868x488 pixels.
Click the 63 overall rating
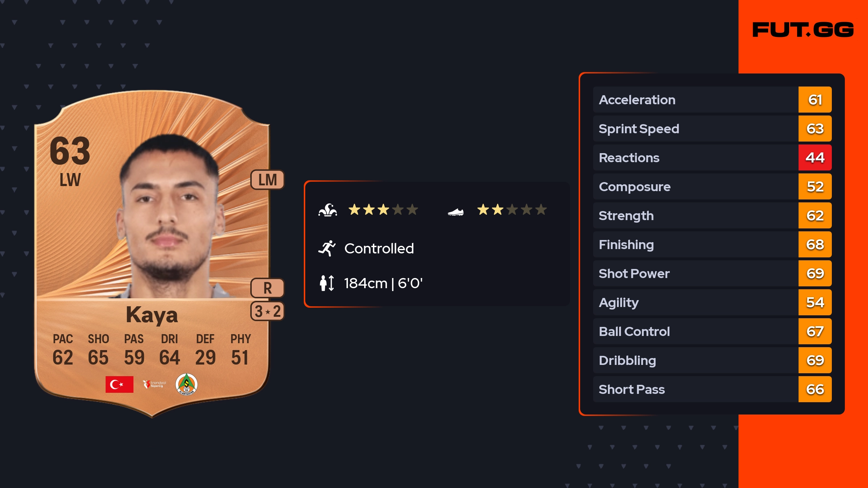[x=70, y=151]
